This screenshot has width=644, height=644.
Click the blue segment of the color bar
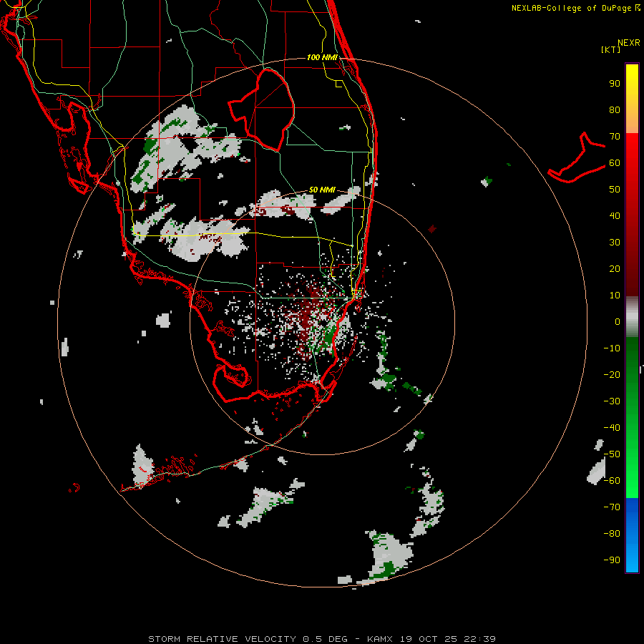(x=632, y=535)
